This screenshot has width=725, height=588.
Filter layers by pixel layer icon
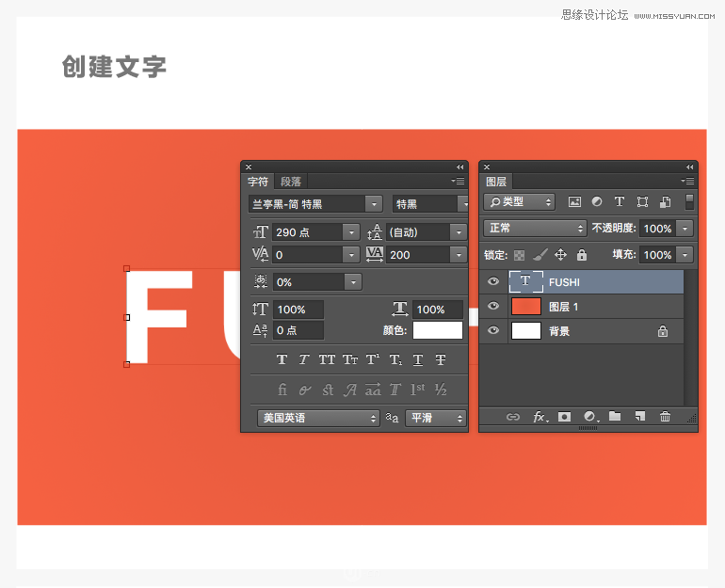point(574,202)
